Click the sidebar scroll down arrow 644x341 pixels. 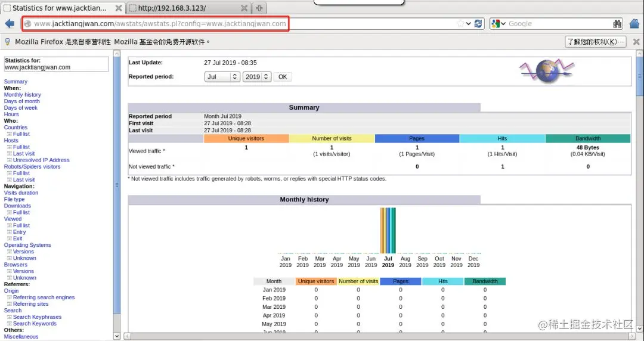pos(117,336)
